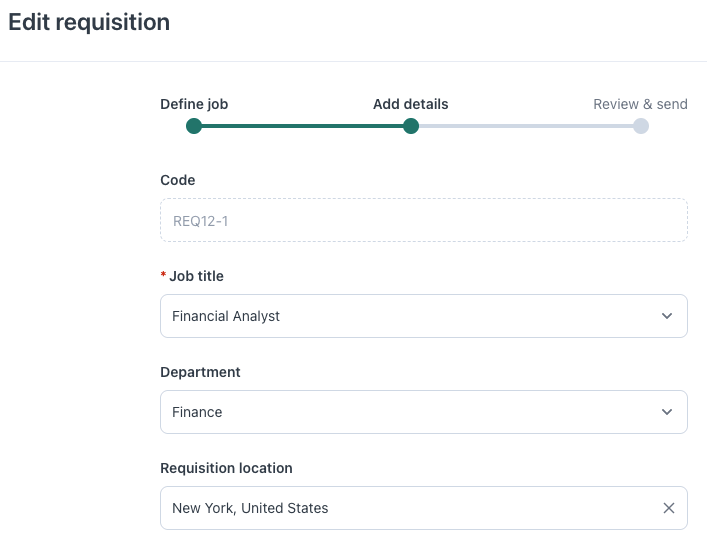
Task: Click the Edit requisition heading
Action: click(x=89, y=22)
